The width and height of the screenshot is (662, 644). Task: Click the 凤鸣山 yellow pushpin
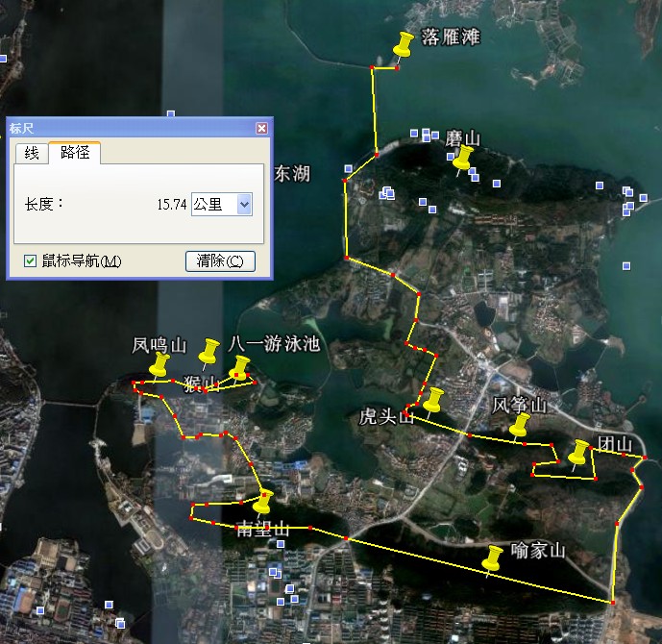point(159,365)
